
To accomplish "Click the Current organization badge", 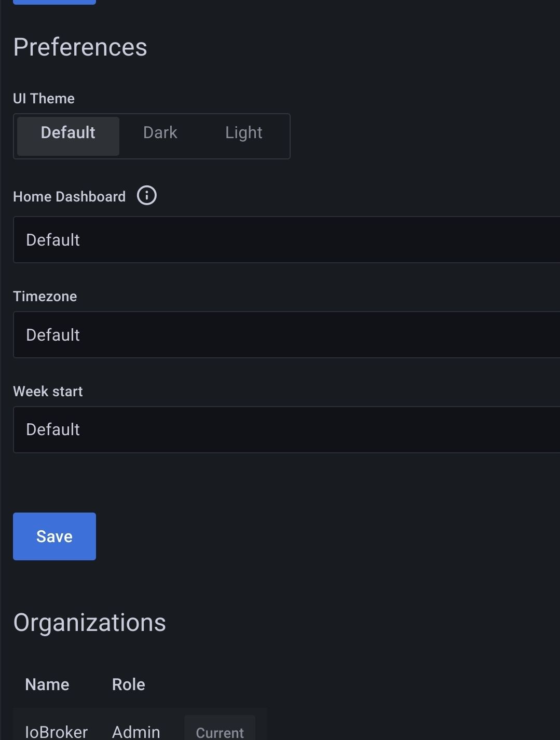I will tap(220, 732).
